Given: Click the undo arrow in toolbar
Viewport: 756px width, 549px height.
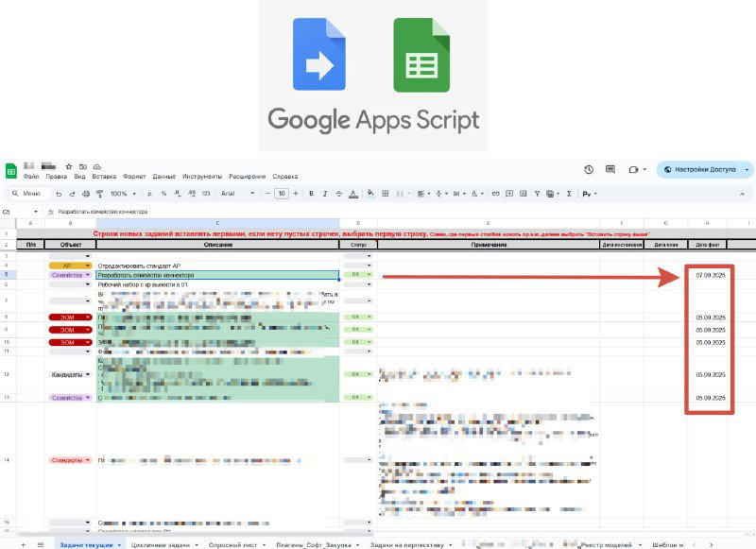Looking at the screenshot, I should pyautogui.click(x=59, y=194).
